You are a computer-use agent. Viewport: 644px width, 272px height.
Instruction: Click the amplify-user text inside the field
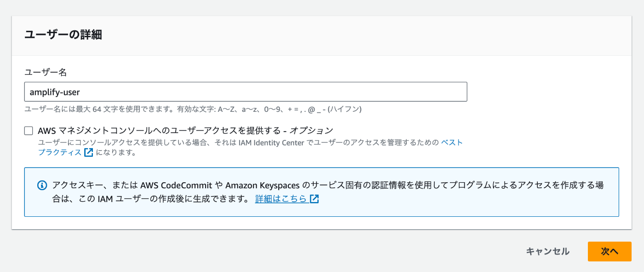click(55, 92)
